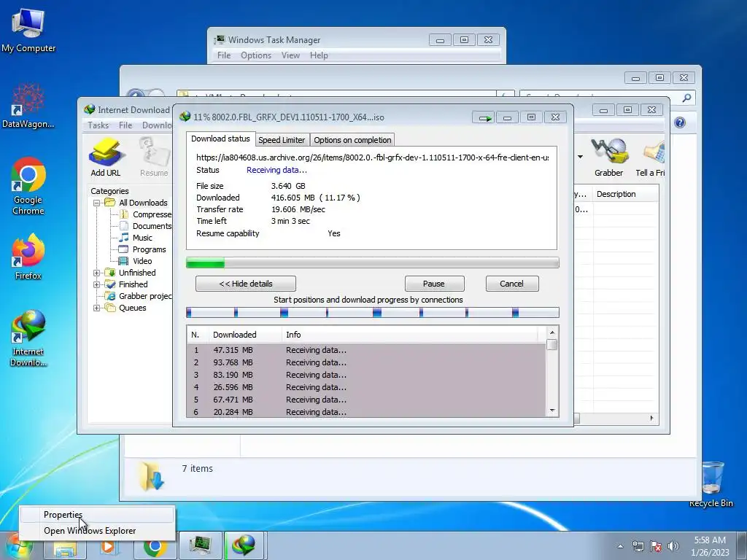Screen dimensions: 747x560
Task: Click scroll down arrow in connections list
Action: [552, 411]
